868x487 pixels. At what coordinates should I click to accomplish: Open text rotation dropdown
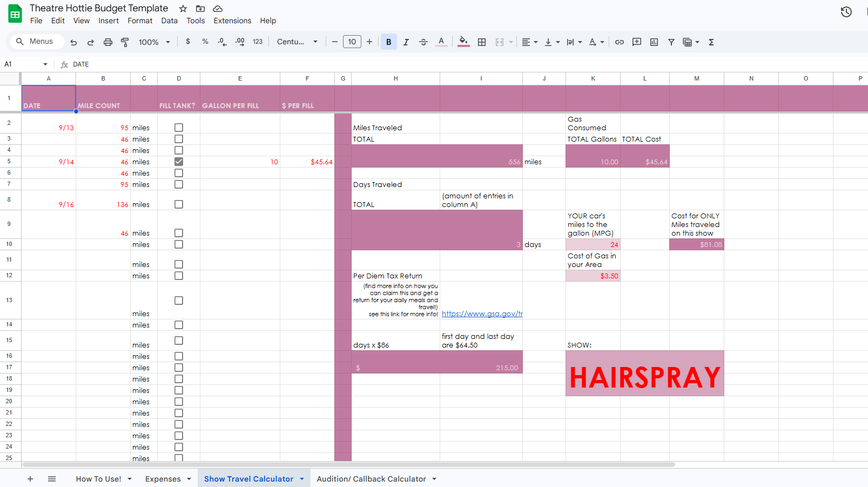pos(596,42)
